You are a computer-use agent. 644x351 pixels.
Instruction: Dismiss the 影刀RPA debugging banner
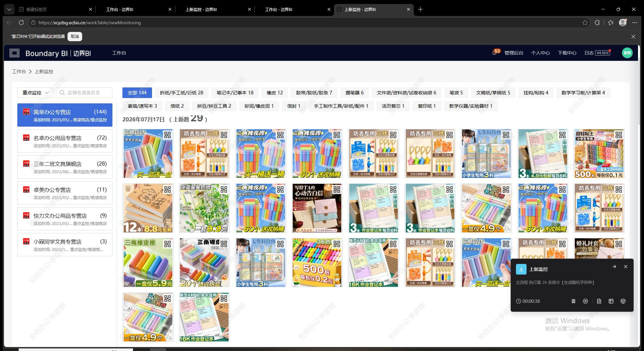point(633,37)
